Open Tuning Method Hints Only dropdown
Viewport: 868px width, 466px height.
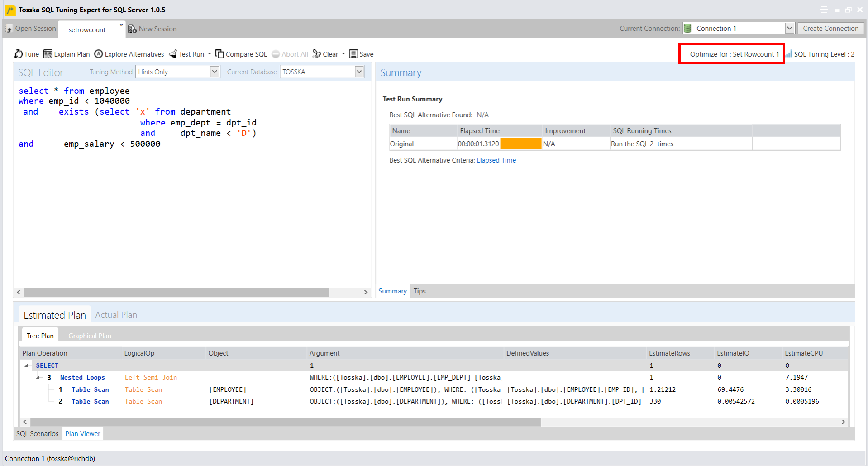pos(215,72)
